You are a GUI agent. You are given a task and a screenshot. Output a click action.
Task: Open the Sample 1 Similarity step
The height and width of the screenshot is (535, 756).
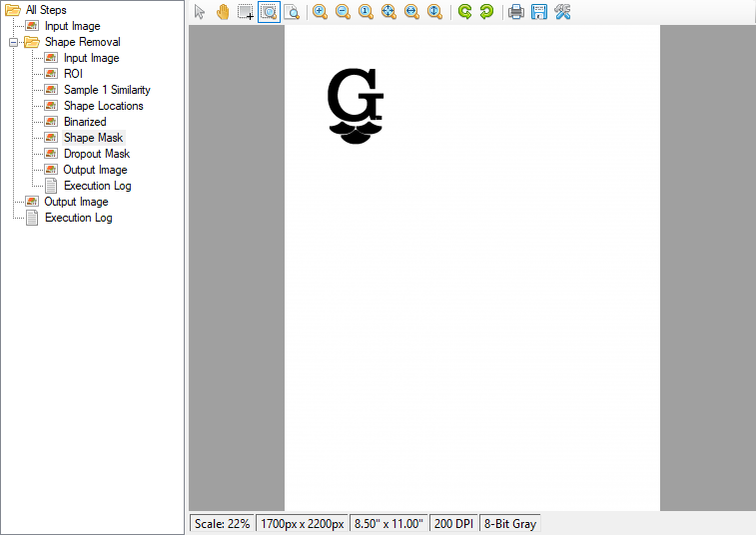[x=107, y=90]
